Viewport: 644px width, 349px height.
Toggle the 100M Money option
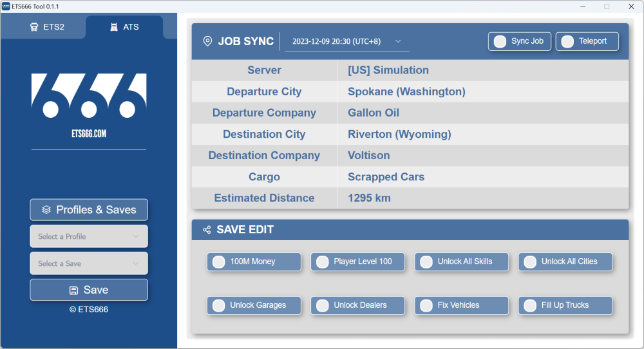(219, 261)
